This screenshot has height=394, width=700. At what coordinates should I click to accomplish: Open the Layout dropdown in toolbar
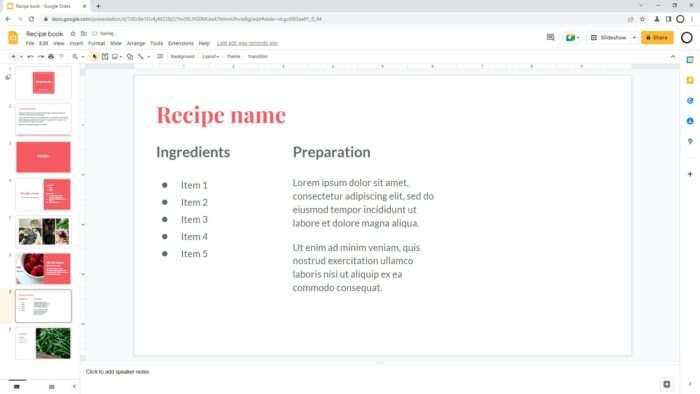(x=210, y=57)
